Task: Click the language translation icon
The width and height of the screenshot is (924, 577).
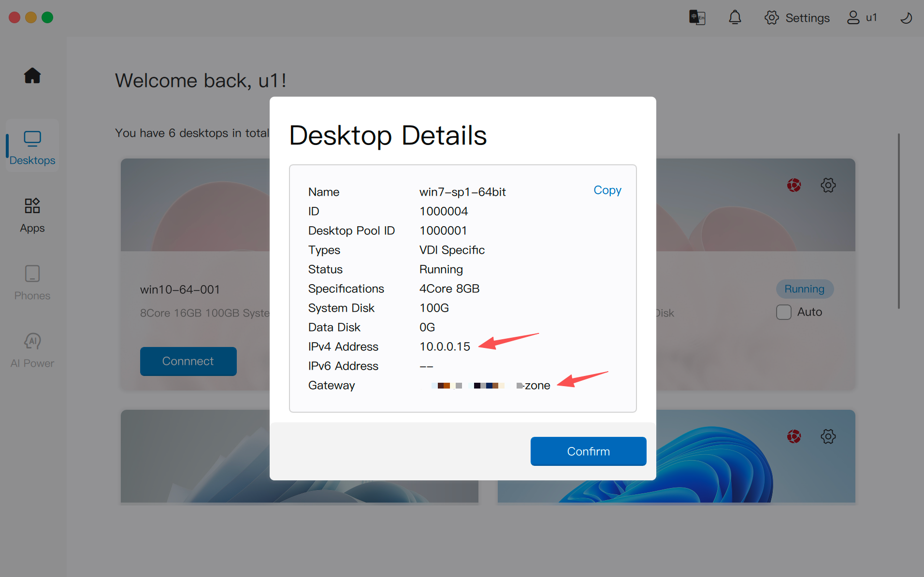Action: [x=697, y=18]
